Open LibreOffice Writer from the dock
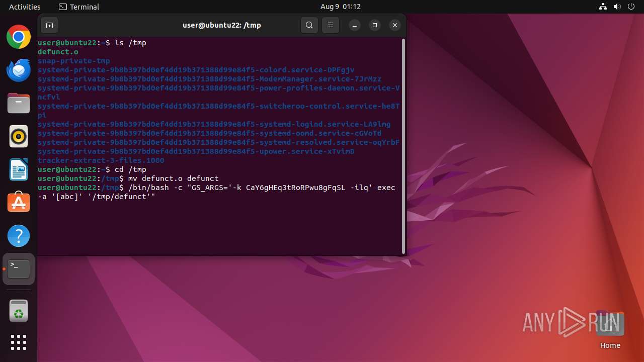 click(x=19, y=169)
